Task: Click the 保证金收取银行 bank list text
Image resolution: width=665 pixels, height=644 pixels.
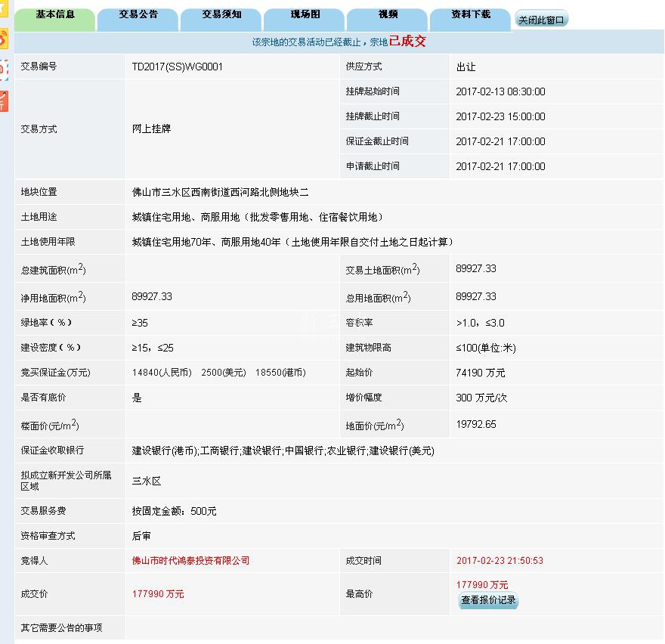Action: click(283, 450)
